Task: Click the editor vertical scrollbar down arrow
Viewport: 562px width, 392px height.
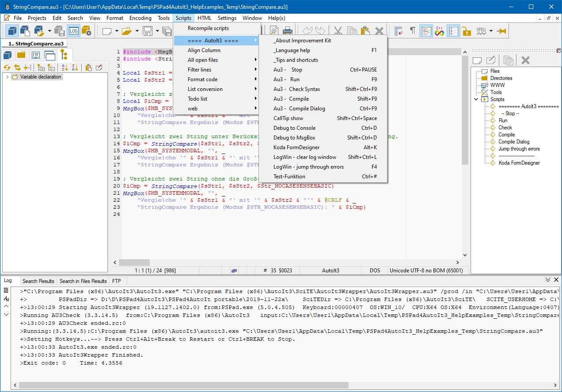Action: 465,255
